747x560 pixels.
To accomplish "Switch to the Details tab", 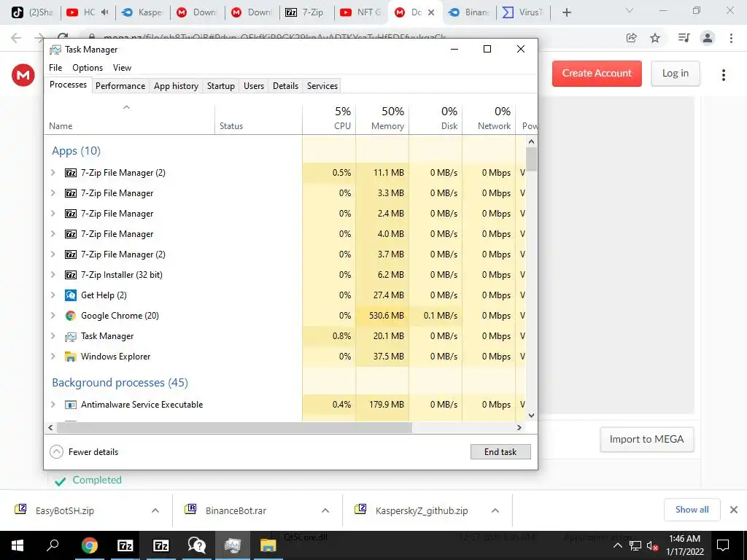I will (x=285, y=86).
